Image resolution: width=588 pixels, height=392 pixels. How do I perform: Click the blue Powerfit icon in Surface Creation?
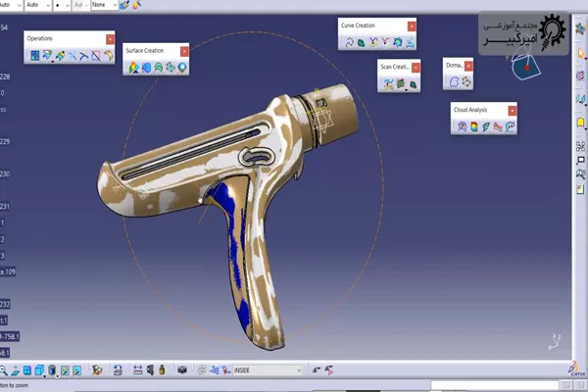tap(146, 68)
